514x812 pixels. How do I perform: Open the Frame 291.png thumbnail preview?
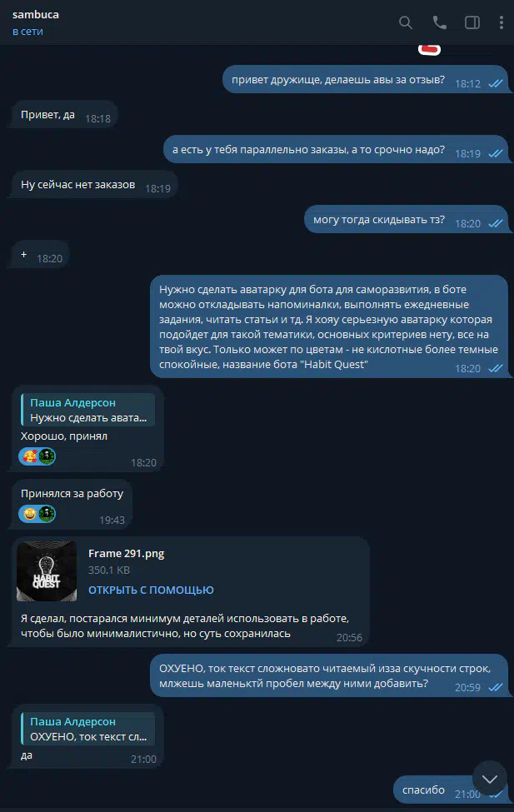pos(47,571)
